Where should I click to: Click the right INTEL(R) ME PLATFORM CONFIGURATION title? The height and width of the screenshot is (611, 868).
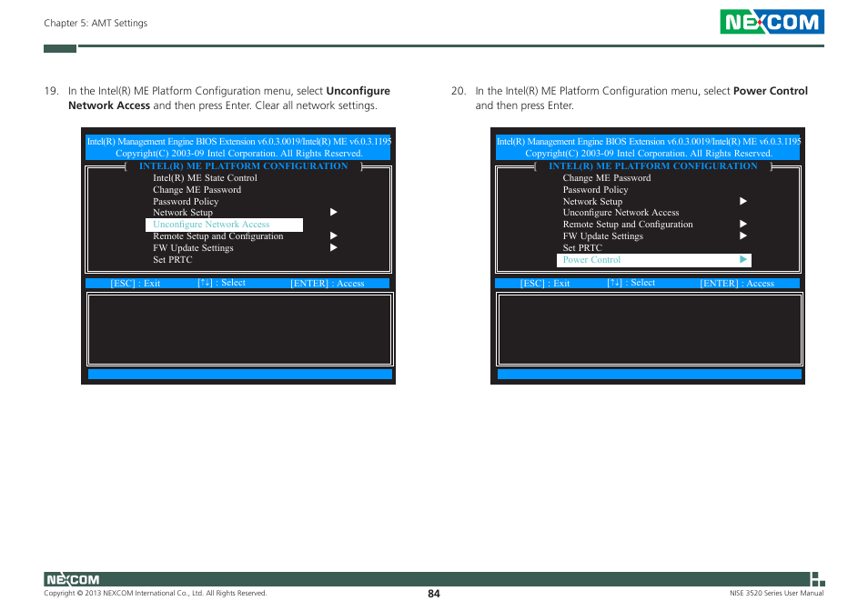[x=653, y=165]
